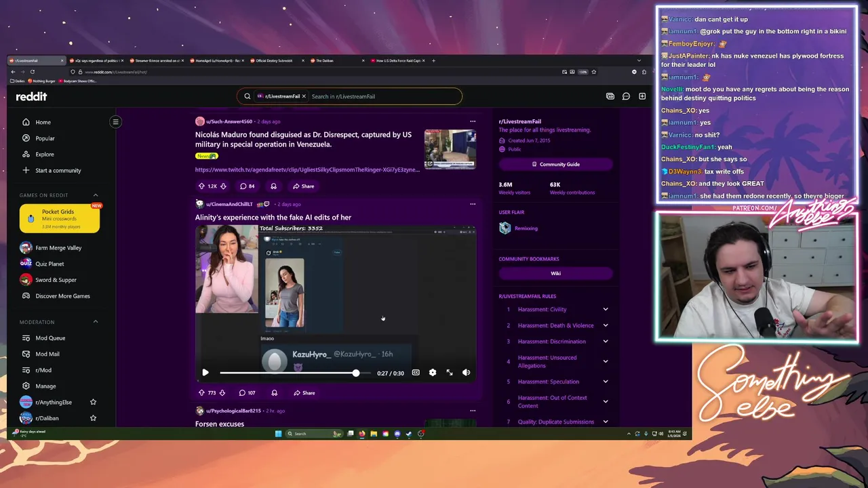The height and width of the screenshot is (488, 868).
Task: Expand the Harassment: Civility rule
Action: coord(606,310)
